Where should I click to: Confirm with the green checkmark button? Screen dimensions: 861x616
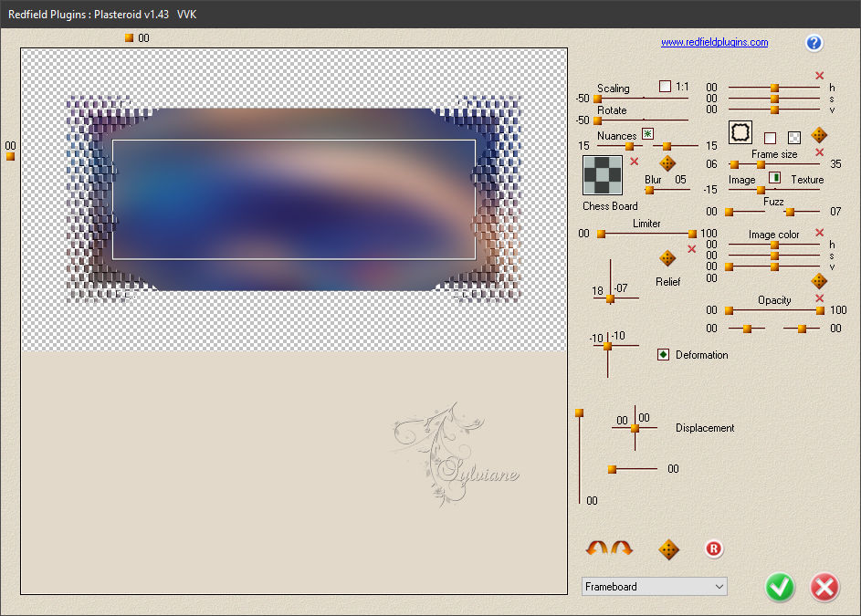point(780,587)
